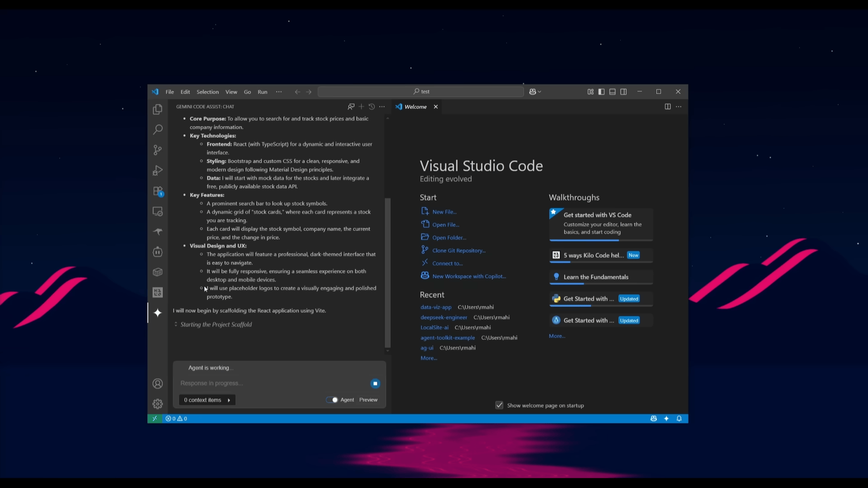This screenshot has width=868, height=488.
Task: Toggle Secondary Side Bar visibility
Action: (x=623, y=92)
